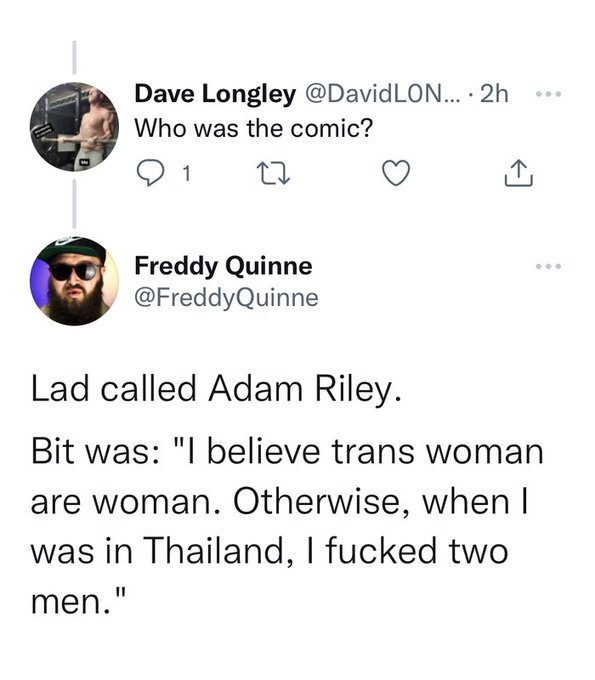Open the "Who was the comic?" tweet text
Viewport: 595px width, 680px height.
point(254,128)
